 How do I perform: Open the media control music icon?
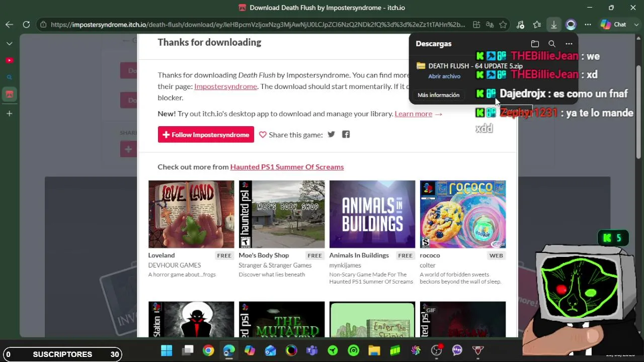point(520,24)
